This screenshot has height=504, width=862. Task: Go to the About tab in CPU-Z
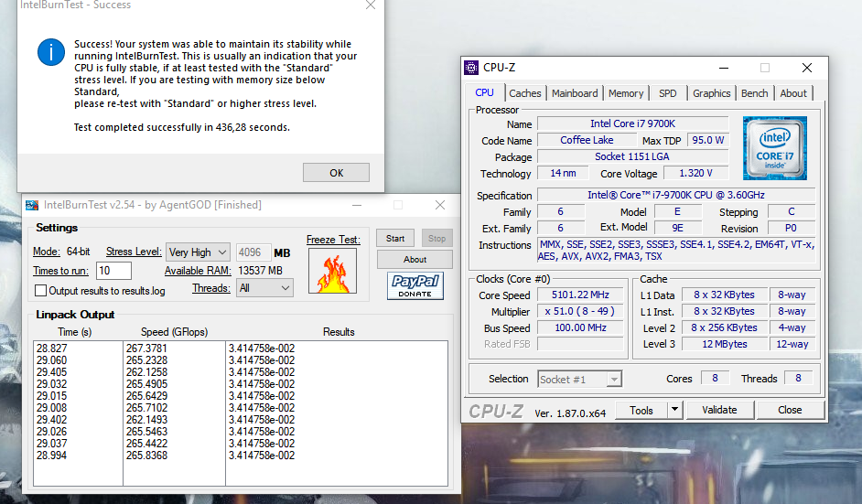793,93
